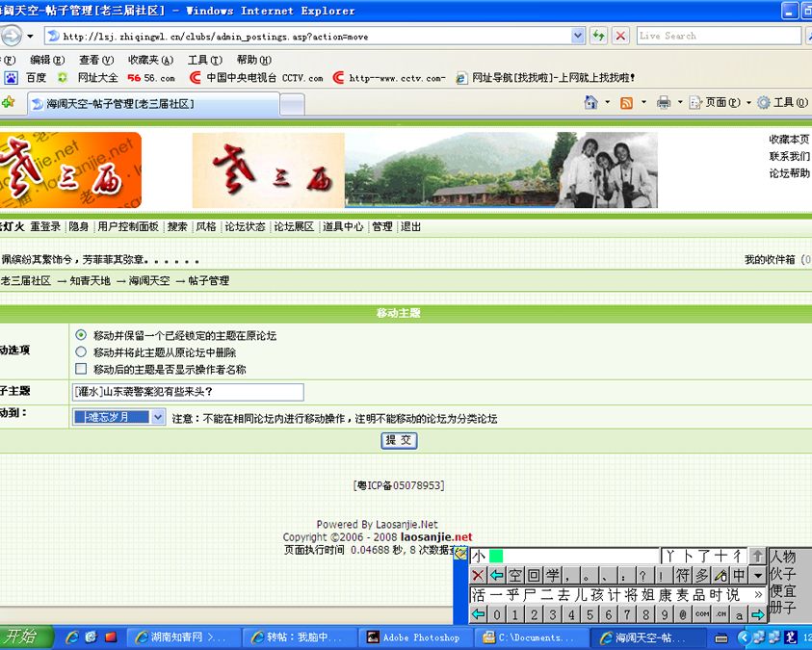This screenshot has width=812, height=650.
Task: Click the Home icon in command bar
Action: [x=590, y=103]
